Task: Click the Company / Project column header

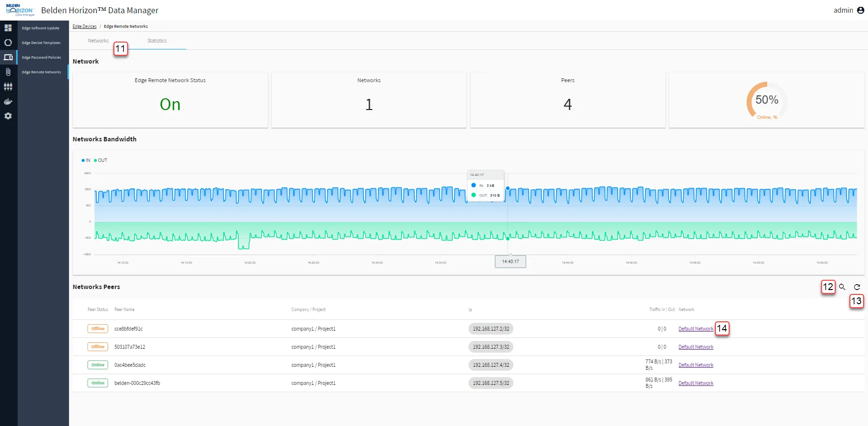Action: (x=309, y=310)
